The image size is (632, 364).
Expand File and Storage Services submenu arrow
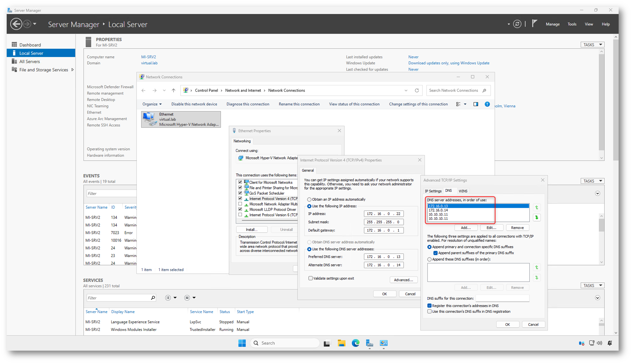click(x=72, y=70)
